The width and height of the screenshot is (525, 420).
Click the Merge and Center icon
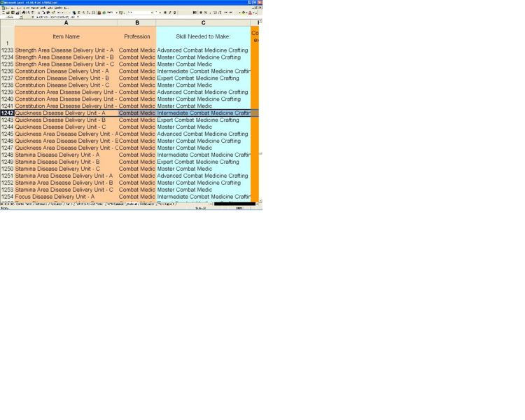[195, 13]
